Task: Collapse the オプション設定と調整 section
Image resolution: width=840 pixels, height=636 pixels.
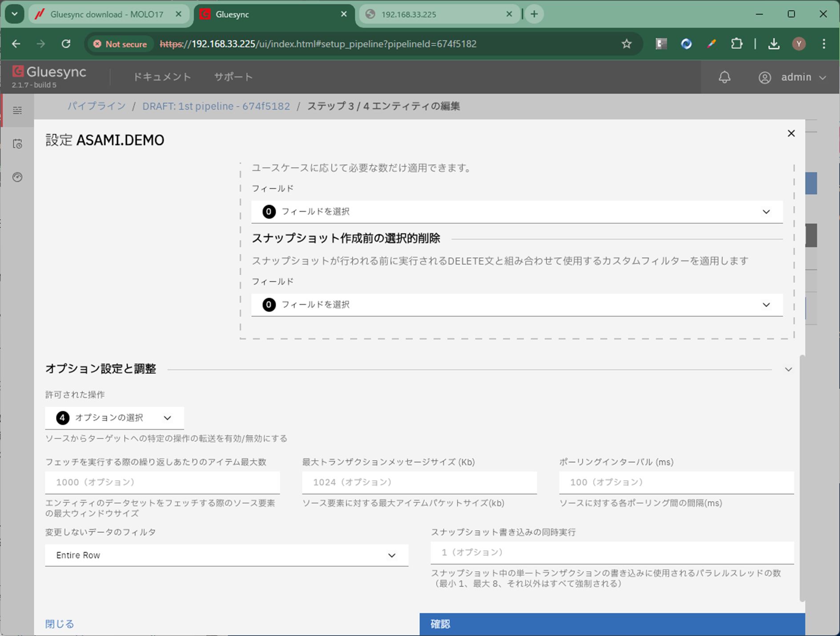Action: (x=788, y=369)
